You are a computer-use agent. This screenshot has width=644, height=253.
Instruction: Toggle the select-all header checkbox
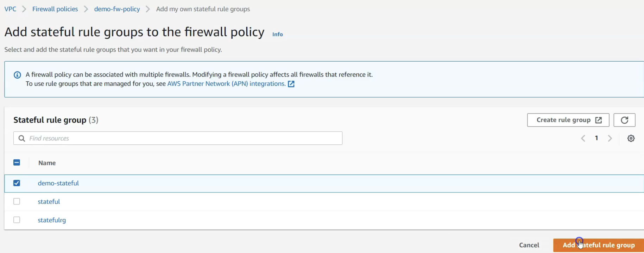pos(17,162)
